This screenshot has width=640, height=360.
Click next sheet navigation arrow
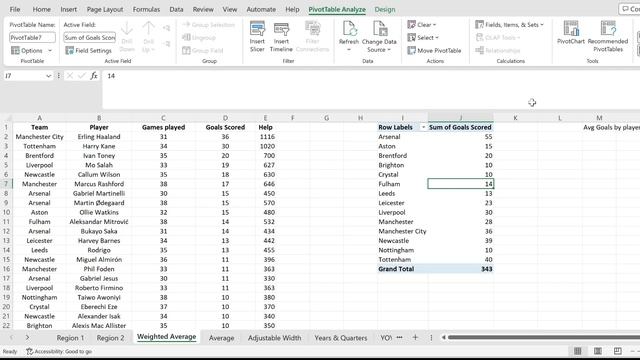(27, 338)
